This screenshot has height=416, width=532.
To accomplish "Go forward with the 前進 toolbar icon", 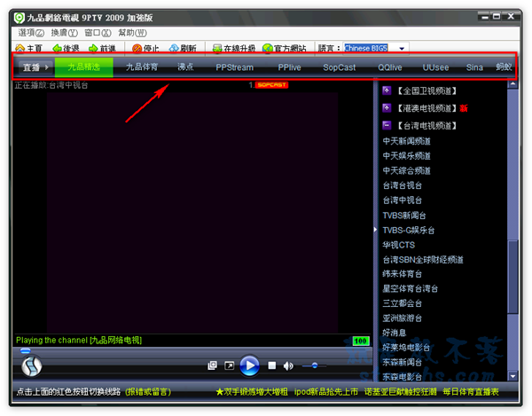I will coord(93,48).
